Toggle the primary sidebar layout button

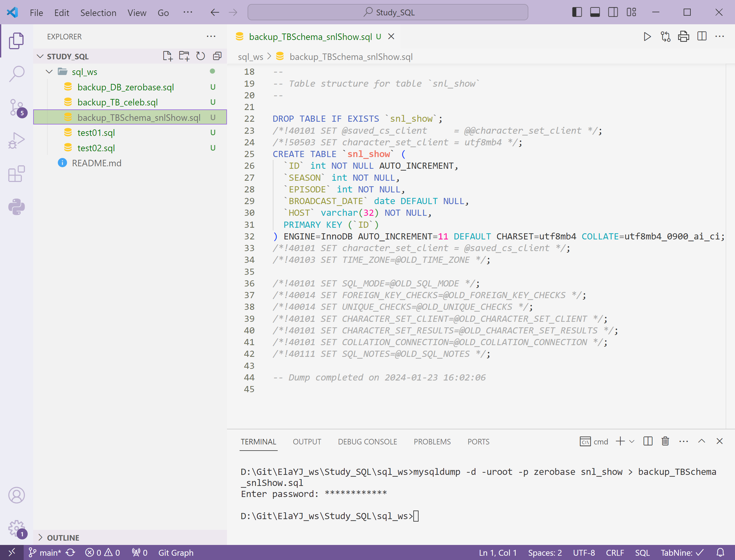point(577,12)
